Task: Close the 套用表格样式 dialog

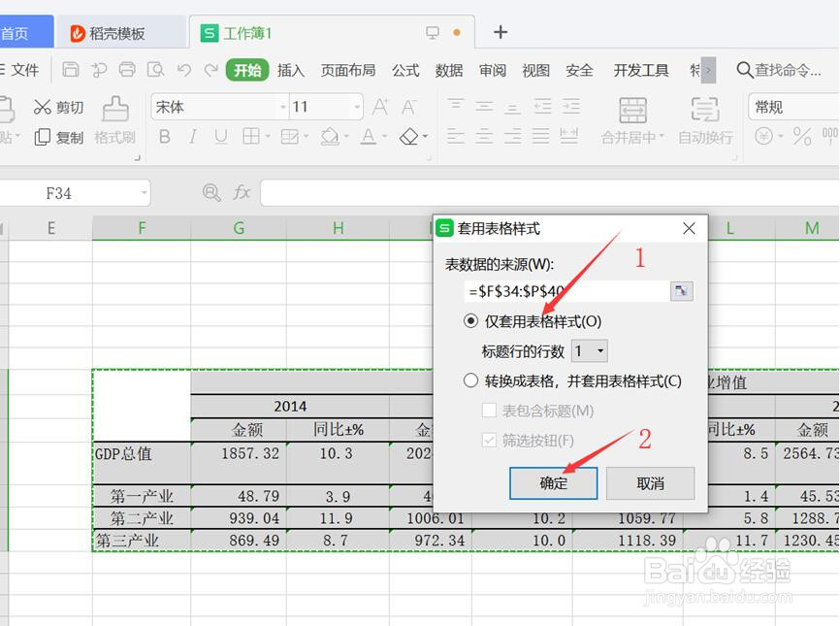Action: coord(689,229)
